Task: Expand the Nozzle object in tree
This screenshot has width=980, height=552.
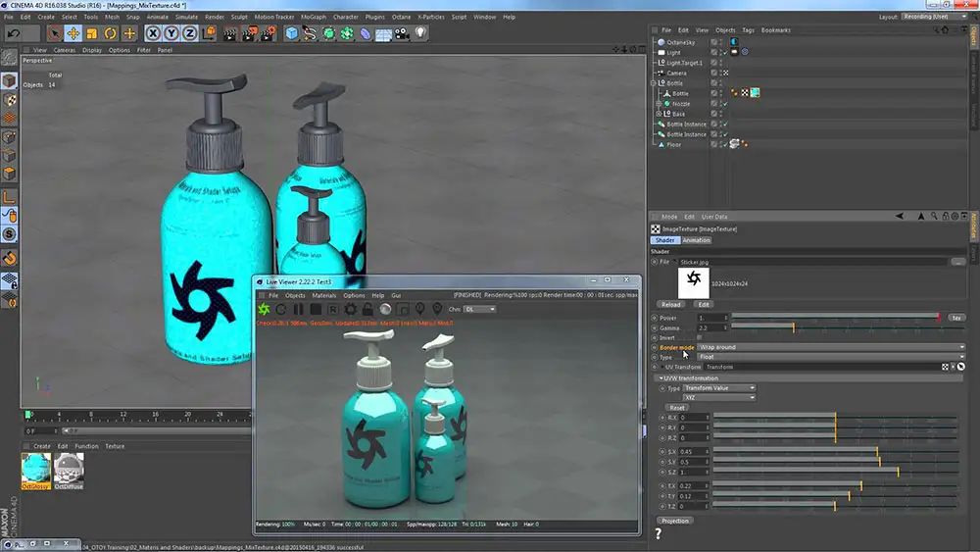Action: (659, 104)
